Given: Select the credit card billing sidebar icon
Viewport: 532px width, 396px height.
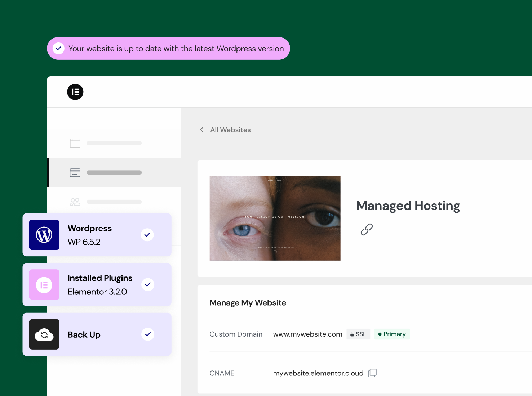Looking at the screenshot, I should tap(75, 173).
